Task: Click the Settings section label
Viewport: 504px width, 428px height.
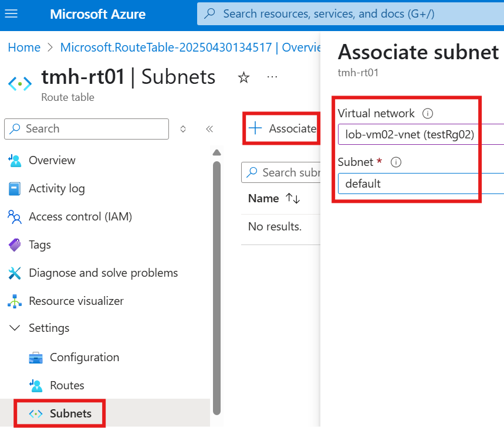Action: 49,328
